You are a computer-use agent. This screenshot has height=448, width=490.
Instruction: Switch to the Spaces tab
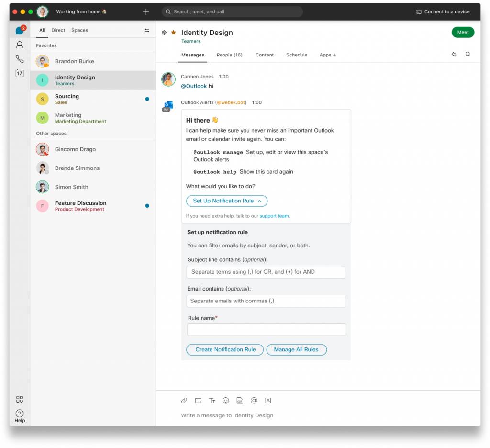point(79,30)
